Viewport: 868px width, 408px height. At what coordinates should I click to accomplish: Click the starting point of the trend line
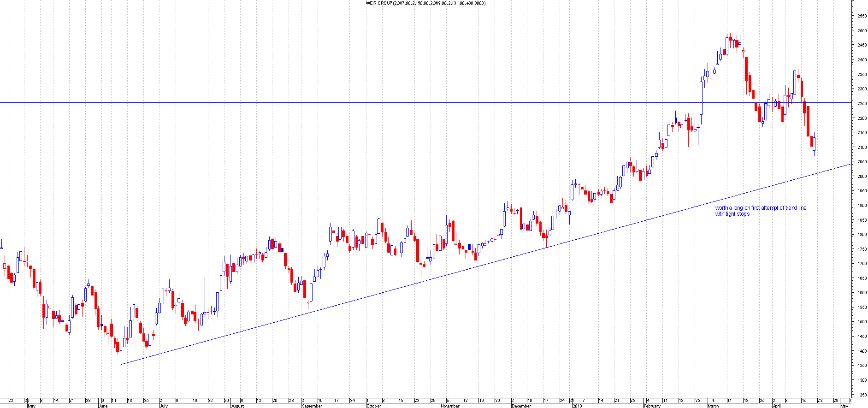121,364
